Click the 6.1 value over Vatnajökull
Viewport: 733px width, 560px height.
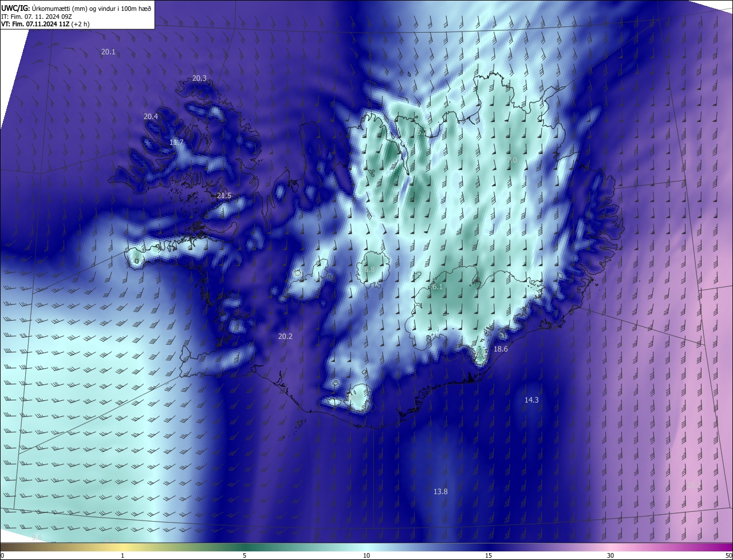pos(437,286)
